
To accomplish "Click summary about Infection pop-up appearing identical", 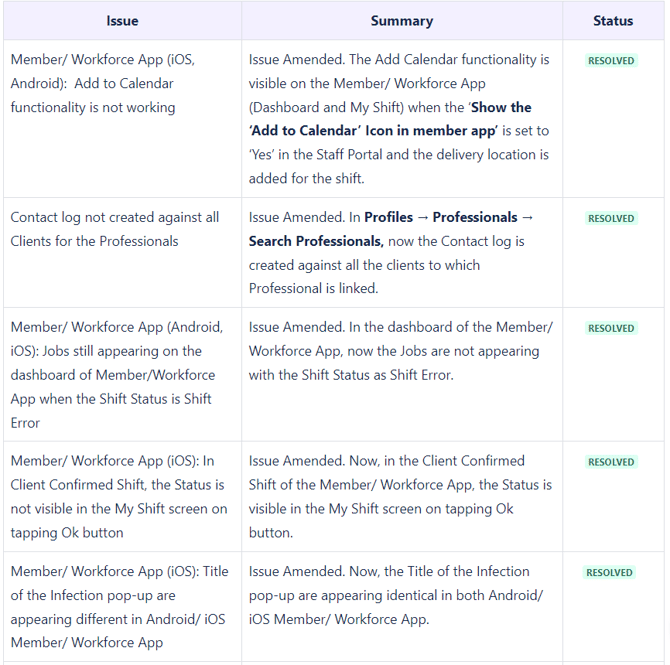I will [396, 595].
